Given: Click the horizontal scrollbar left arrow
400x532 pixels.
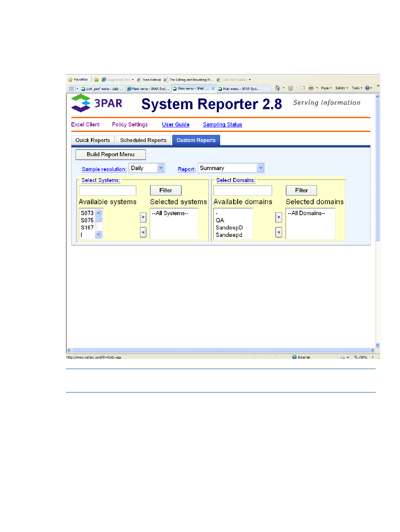Looking at the screenshot, I should [69, 350].
